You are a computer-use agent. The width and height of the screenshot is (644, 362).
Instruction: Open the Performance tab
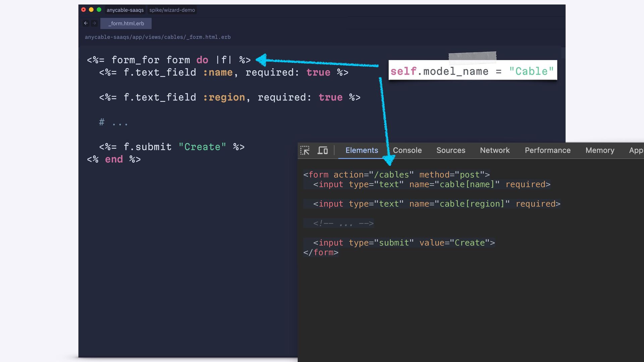(x=547, y=150)
